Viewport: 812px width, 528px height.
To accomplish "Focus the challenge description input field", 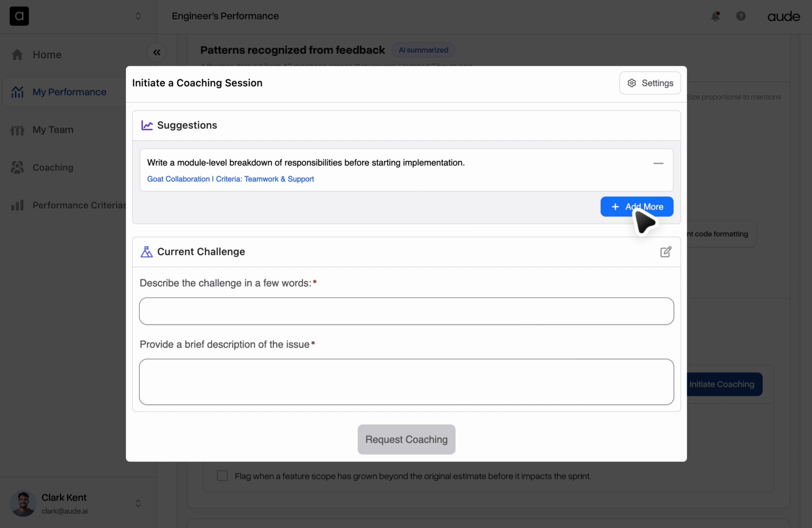I will point(406,311).
